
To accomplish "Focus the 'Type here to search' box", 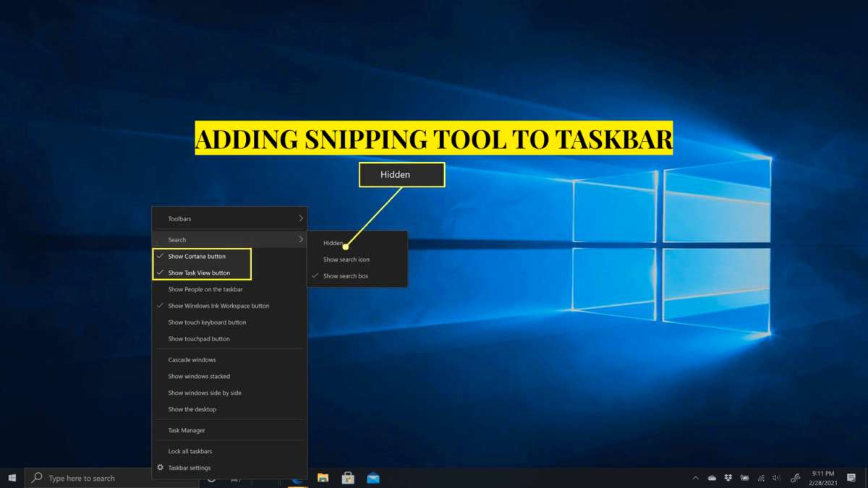I will click(x=112, y=478).
